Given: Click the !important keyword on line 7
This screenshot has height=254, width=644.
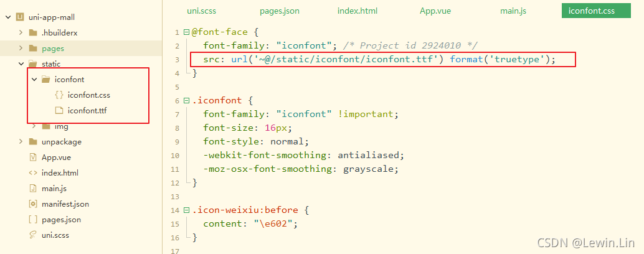Looking at the screenshot, I should coord(366,114).
